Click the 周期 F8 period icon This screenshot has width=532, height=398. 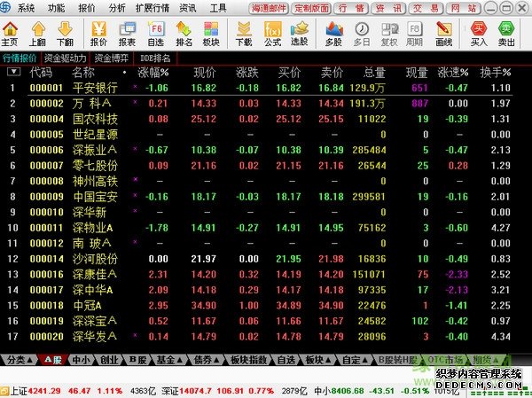(415, 34)
